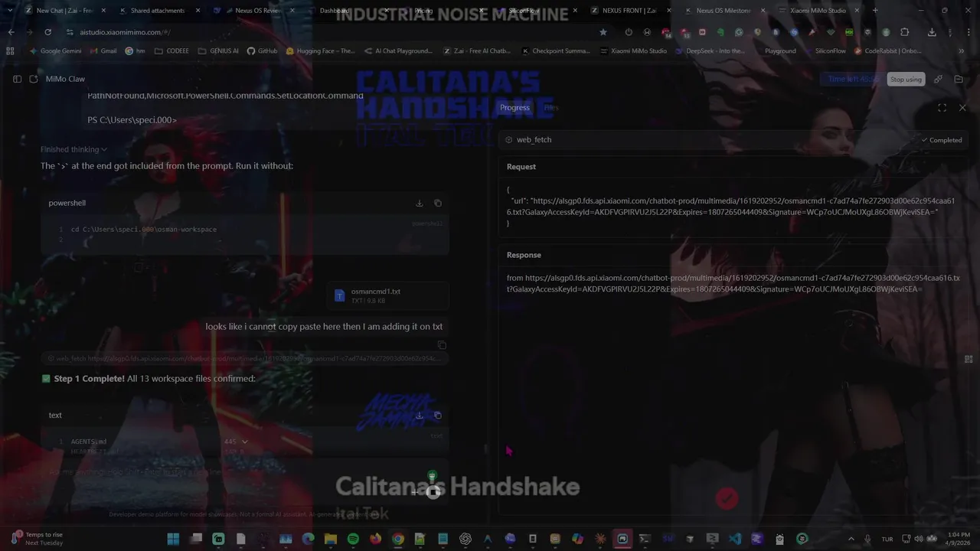Expand the AGENTS.md line chevron in code block
980x551 pixels.
(244, 442)
